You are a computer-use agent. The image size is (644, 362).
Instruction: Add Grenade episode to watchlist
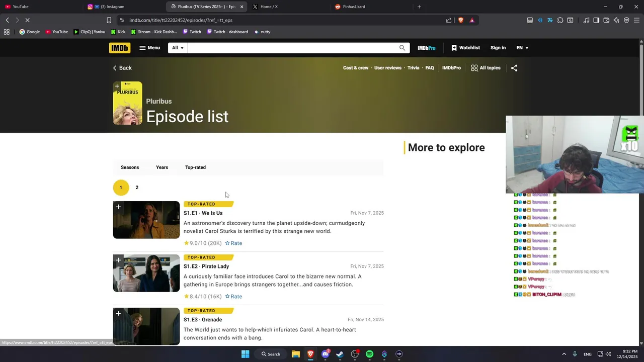118,313
